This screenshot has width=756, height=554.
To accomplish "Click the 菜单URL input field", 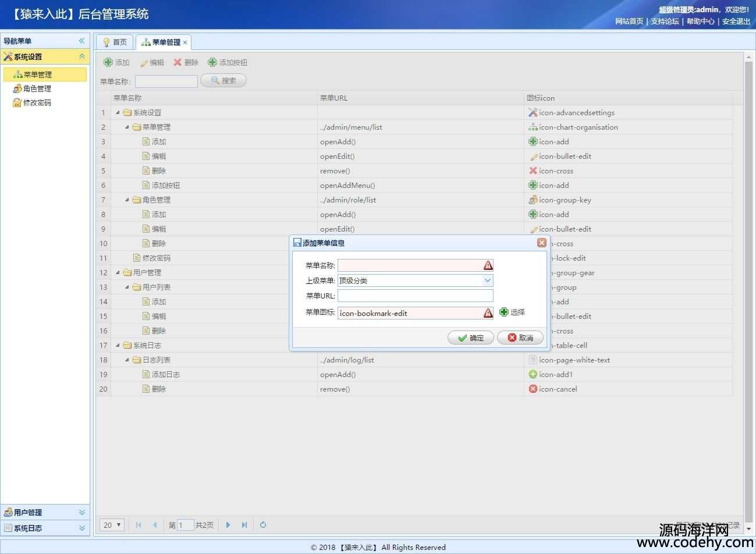I will tap(415, 296).
